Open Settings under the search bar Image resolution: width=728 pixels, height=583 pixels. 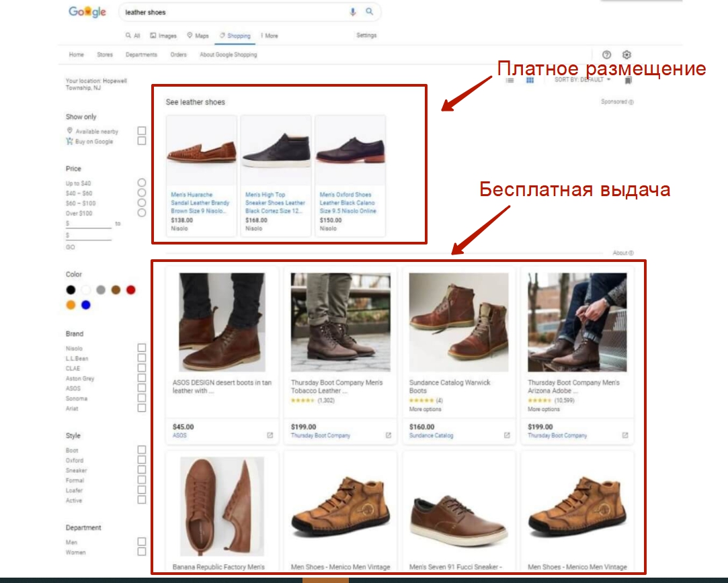tap(366, 35)
